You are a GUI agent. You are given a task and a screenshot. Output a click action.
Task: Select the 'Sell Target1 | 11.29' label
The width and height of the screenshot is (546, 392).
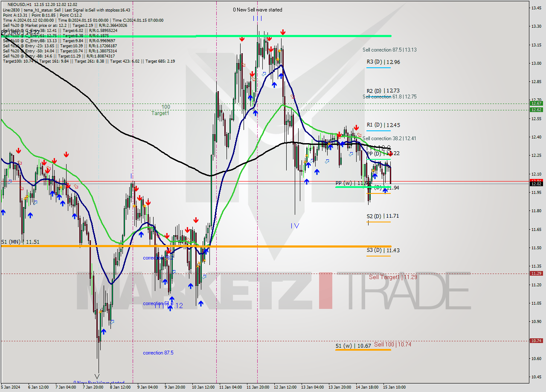393,277
